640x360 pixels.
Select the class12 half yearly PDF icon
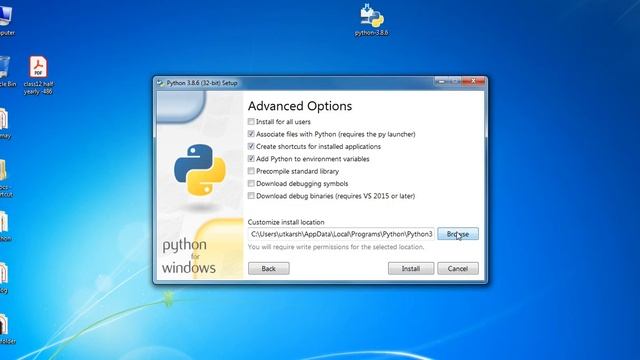[38, 76]
